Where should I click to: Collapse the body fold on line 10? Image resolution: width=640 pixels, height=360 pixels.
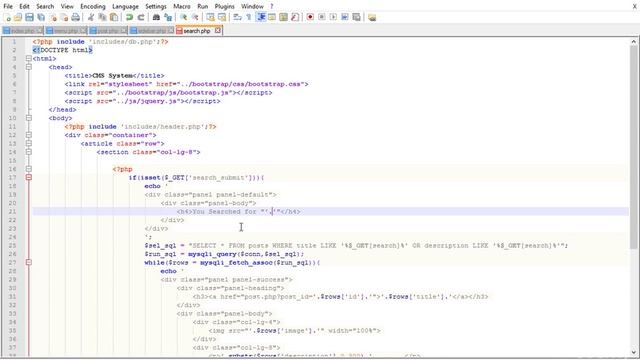point(29,118)
